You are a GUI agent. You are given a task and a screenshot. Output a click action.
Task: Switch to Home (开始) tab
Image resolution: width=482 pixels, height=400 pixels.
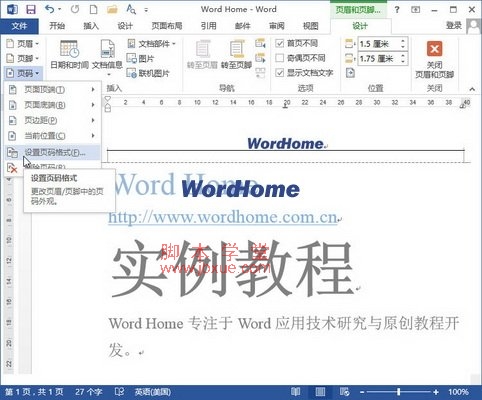pos(57,26)
